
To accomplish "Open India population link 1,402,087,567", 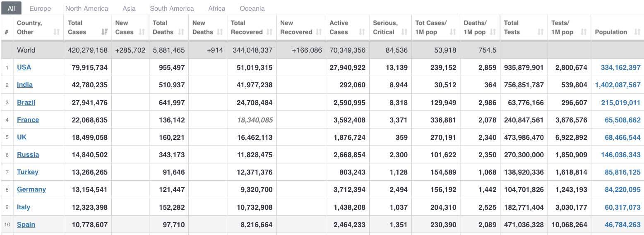I will 618,84.
